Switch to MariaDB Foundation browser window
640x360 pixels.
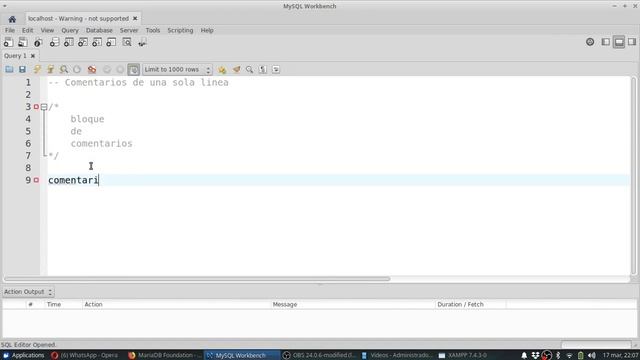[x=164, y=355]
